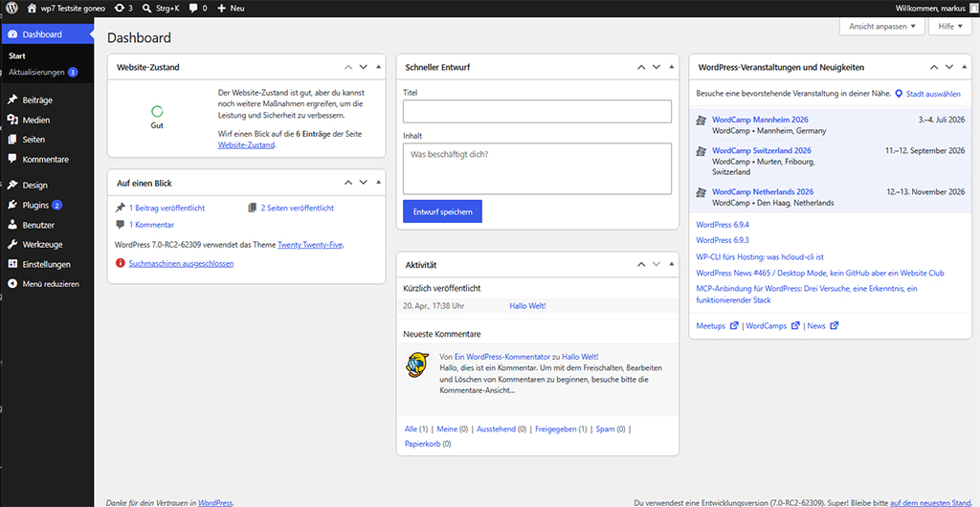The image size is (980, 507).
Task: Open Meetups external link
Action: 717,326
